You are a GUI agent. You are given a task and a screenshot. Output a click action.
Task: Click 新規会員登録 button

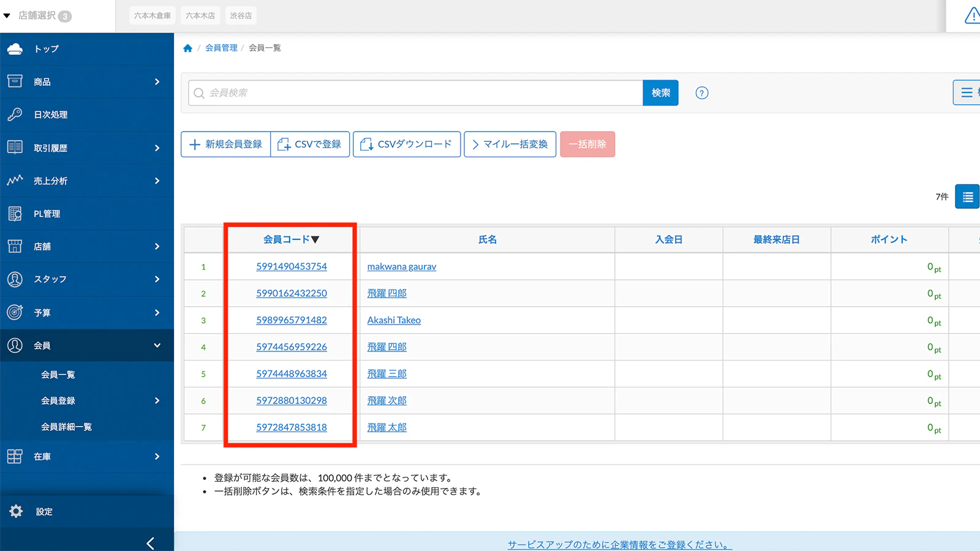[x=226, y=144]
